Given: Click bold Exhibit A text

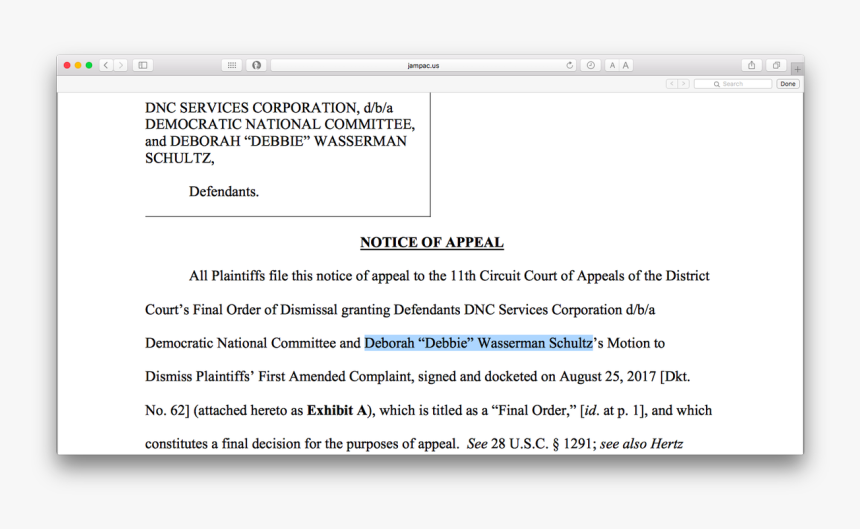Looking at the screenshot, I should click(x=337, y=411).
